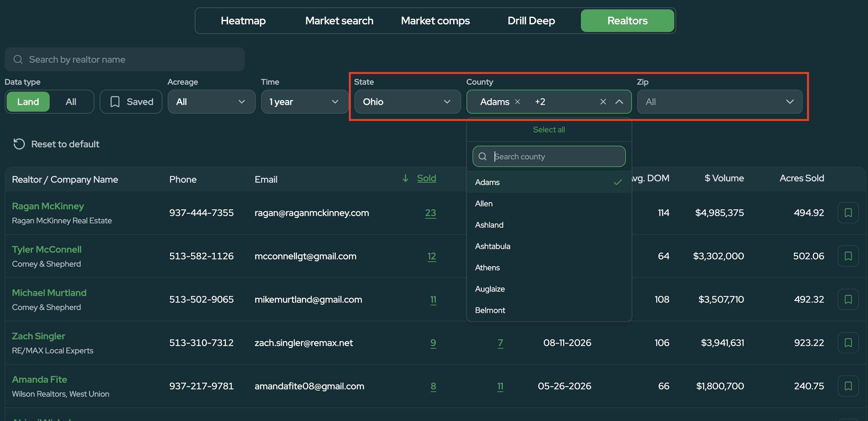Click email zach.singler@remax.net
The height and width of the screenshot is (421, 868).
coord(303,343)
